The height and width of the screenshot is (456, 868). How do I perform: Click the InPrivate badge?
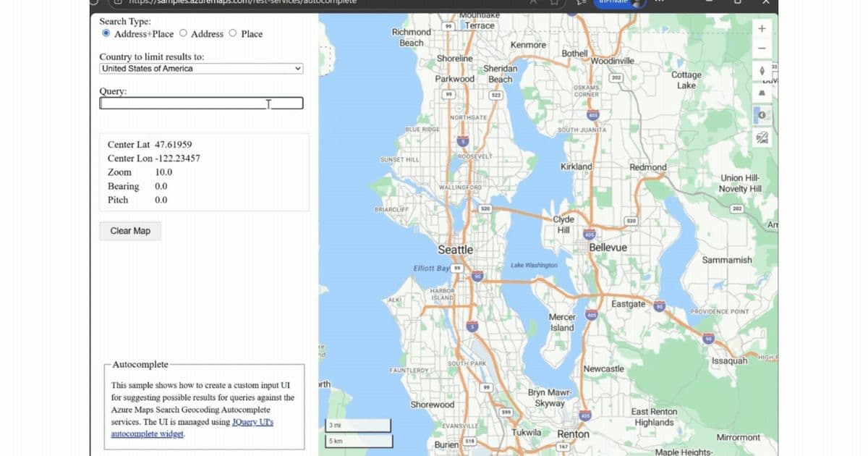click(613, 2)
